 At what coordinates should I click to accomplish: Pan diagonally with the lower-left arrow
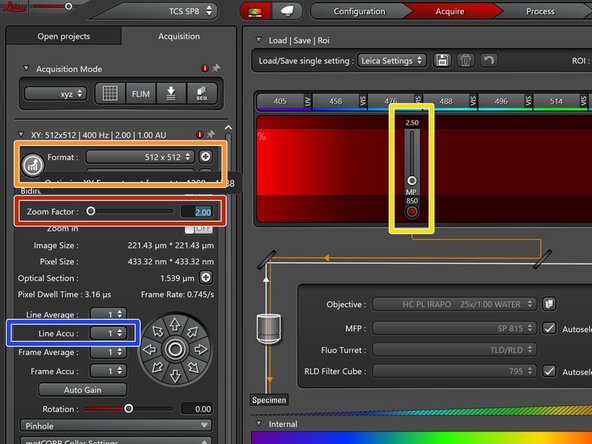click(x=157, y=367)
